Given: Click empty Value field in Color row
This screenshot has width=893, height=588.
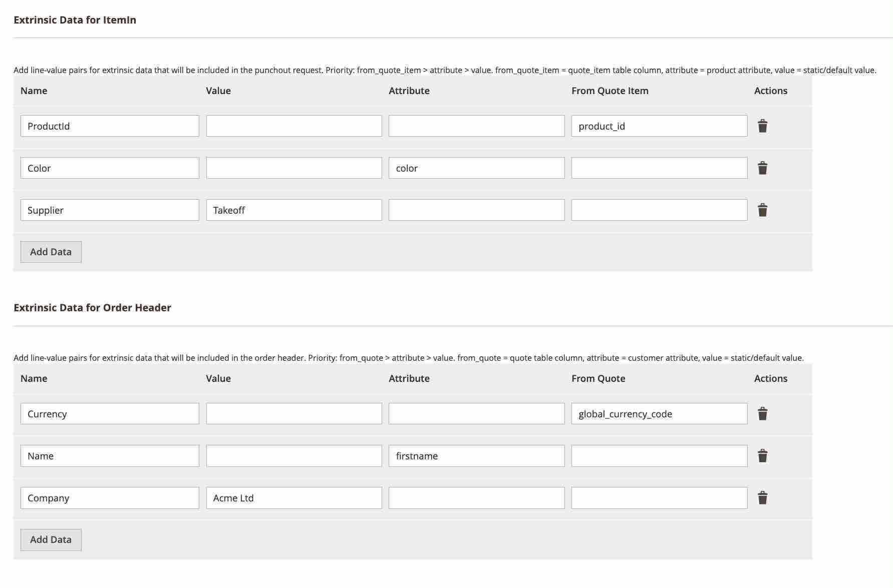Looking at the screenshot, I should [294, 168].
